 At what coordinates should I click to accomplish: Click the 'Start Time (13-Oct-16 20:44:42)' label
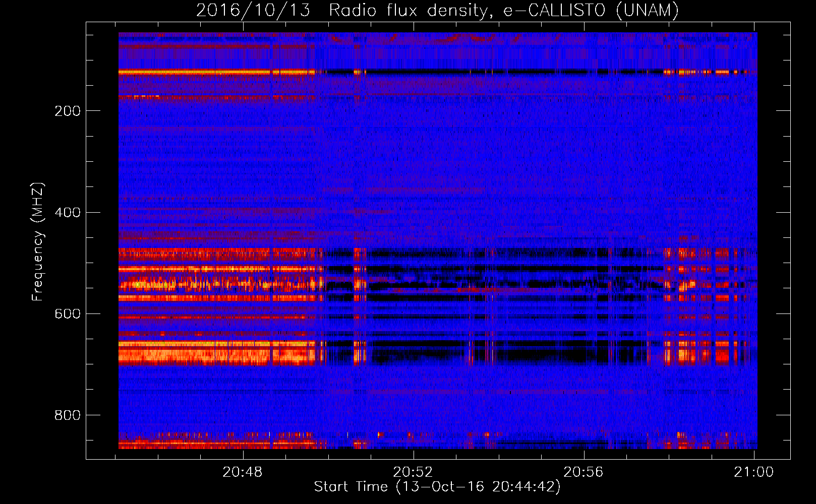click(437, 487)
